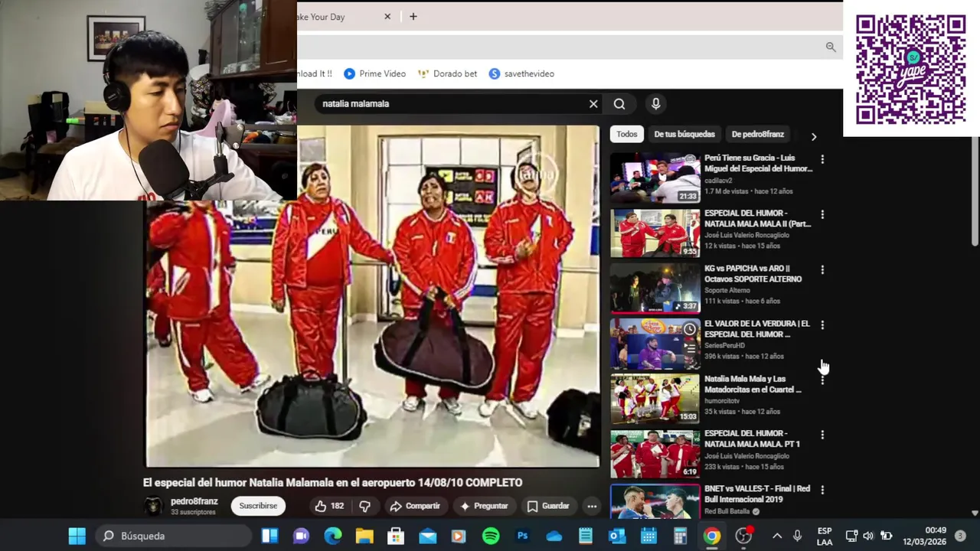Viewport: 980px width, 551px height.
Task: Close the 'ake Your Day' browser tab
Action: coord(387,17)
